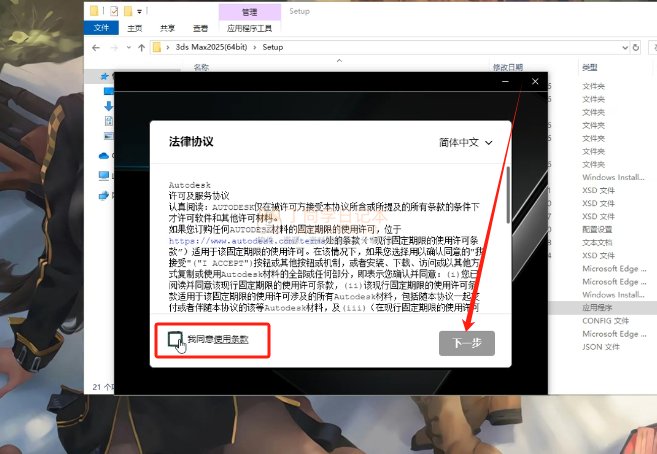Open Customize Quick Access Toolbar dropdown
Viewport: 657px width, 454px height.
[140, 11]
